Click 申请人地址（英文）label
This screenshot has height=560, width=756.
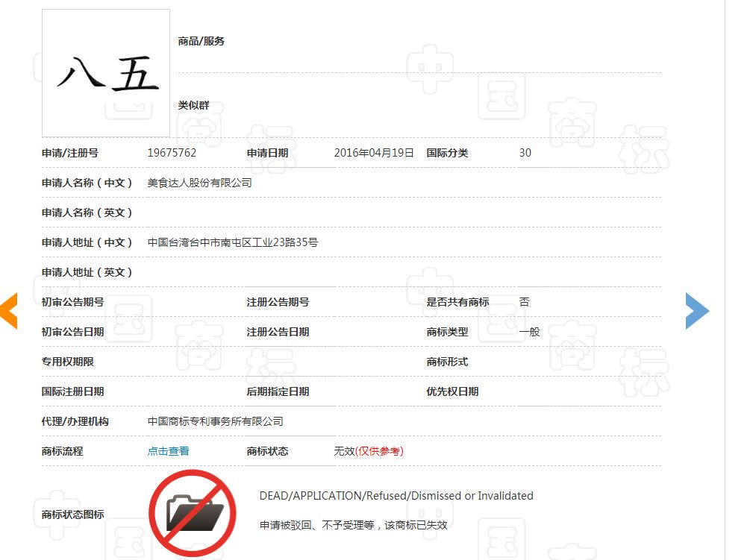pos(87,272)
